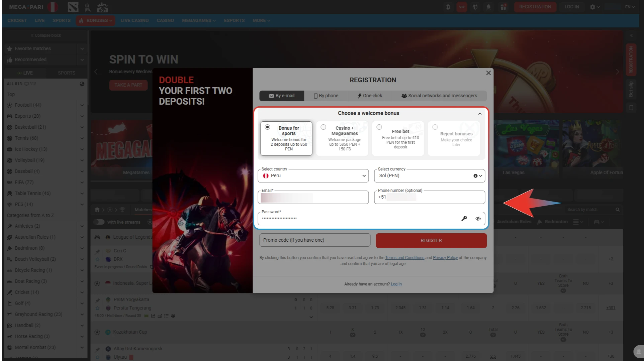
Task: Switch to Social networks and messengers tab
Action: (439, 96)
